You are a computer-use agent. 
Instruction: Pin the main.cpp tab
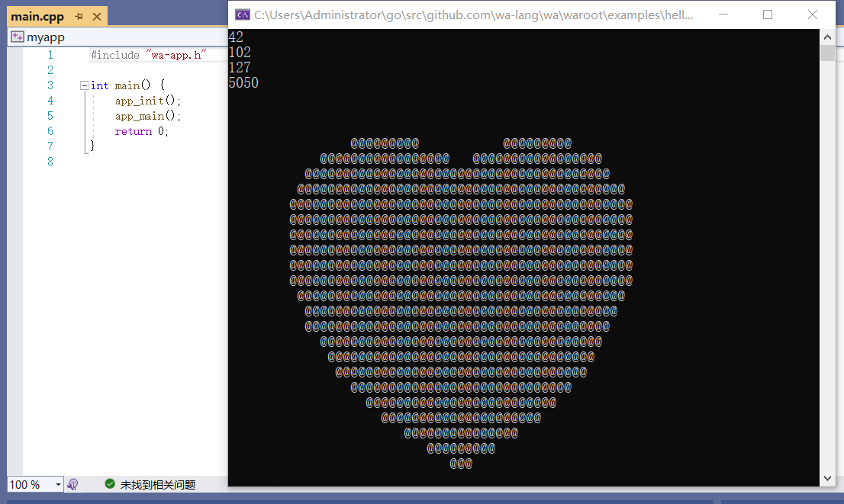79,17
